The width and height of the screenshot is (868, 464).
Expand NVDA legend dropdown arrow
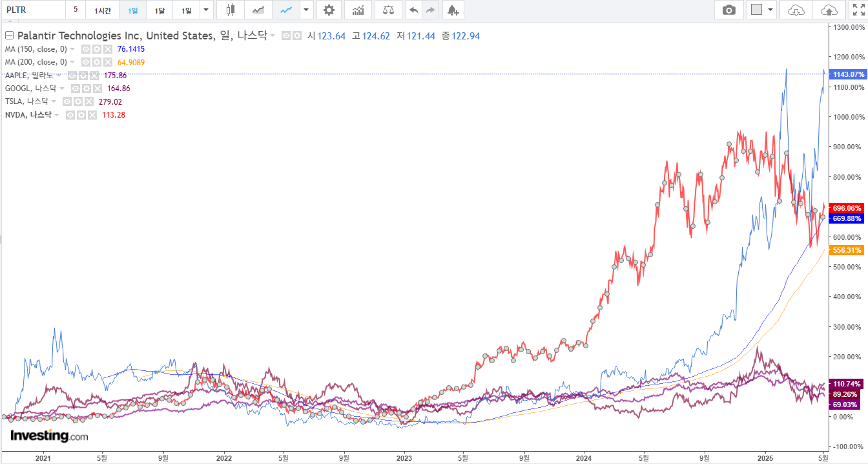(x=57, y=115)
